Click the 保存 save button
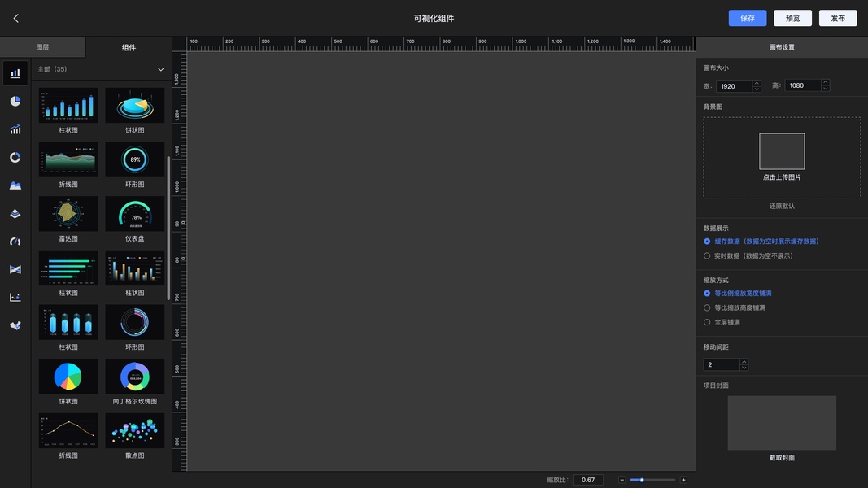 [x=748, y=18]
